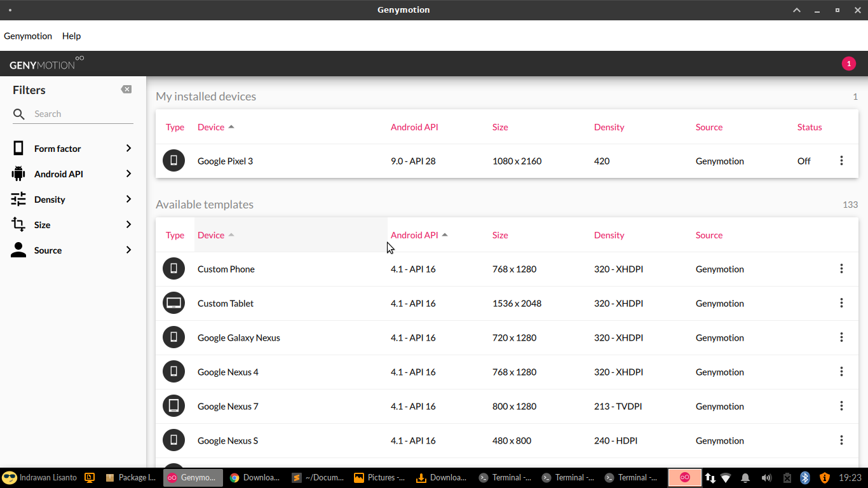Image resolution: width=868 pixels, height=488 pixels.
Task: Click the Google Nexus S type icon
Action: 173,440
